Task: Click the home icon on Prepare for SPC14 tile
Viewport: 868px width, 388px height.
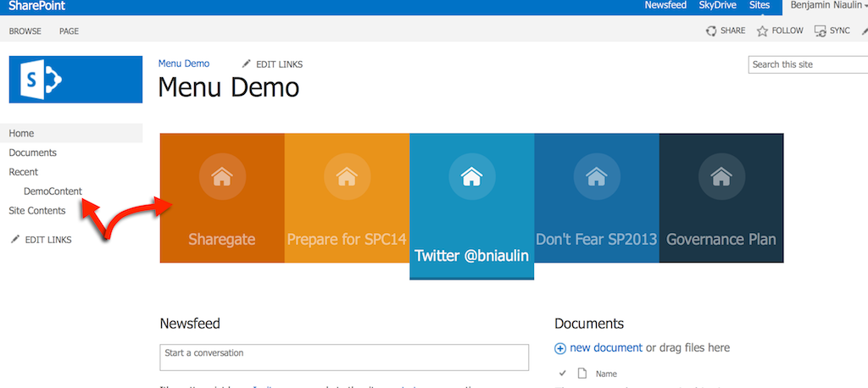Action: pyautogui.click(x=347, y=176)
